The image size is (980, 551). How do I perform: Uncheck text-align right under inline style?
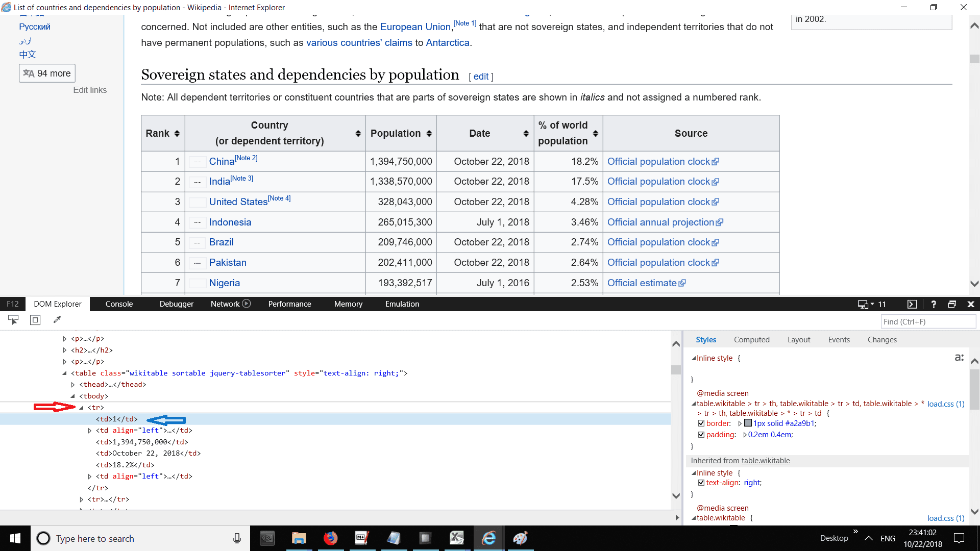(702, 483)
